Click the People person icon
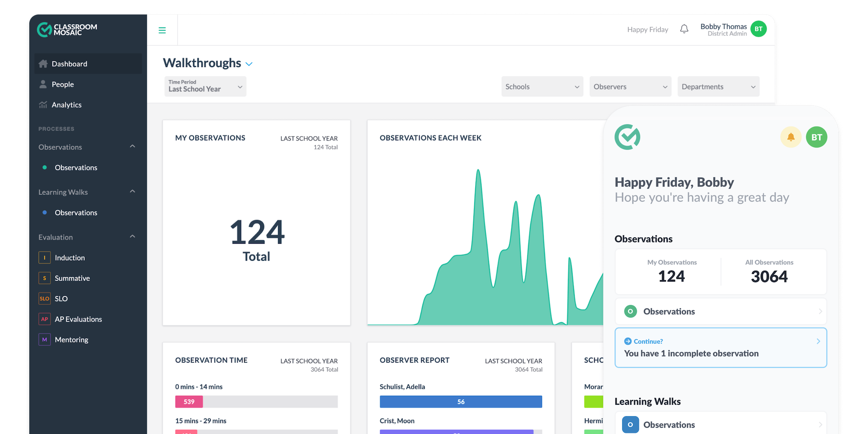Image resolution: width=868 pixels, height=434 pixels. (43, 84)
